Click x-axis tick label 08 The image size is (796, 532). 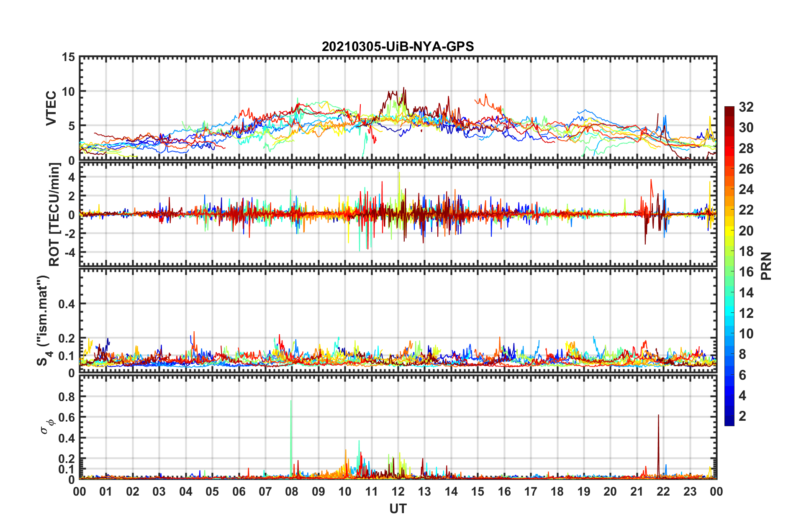[x=292, y=491]
